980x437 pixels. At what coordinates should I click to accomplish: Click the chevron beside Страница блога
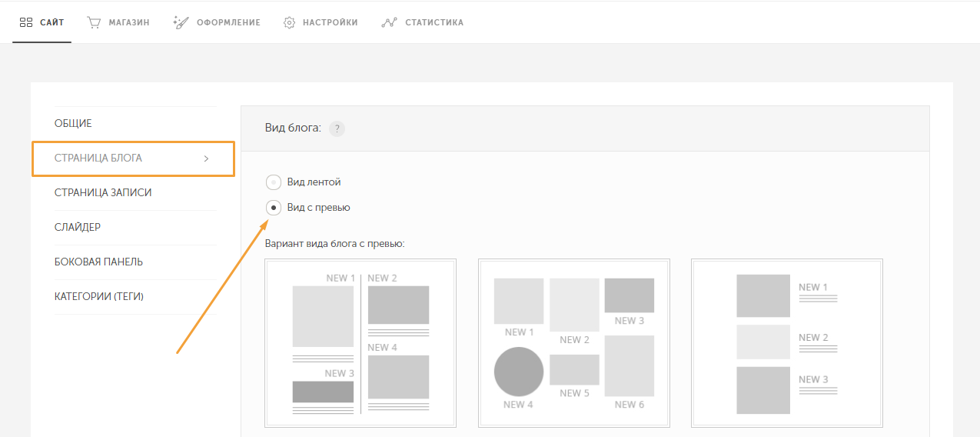206,158
